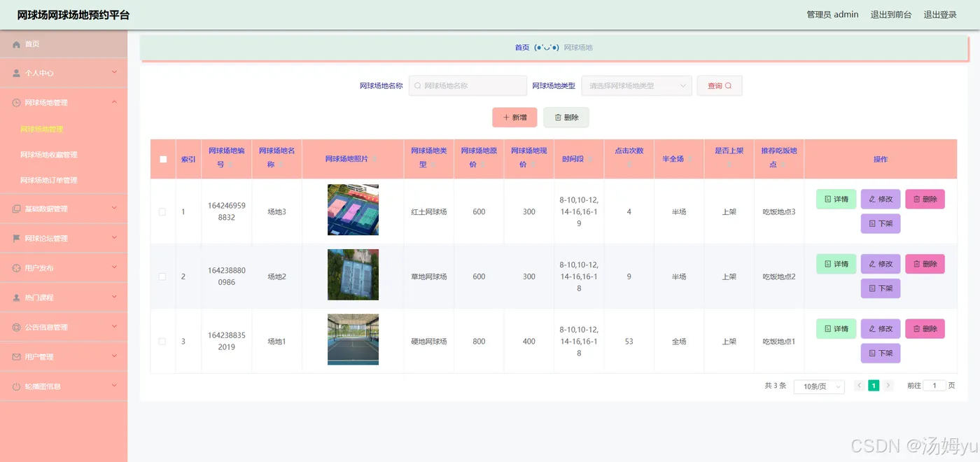
Task: Check the row checkbox for 场地1
Action: coord(162,342)
